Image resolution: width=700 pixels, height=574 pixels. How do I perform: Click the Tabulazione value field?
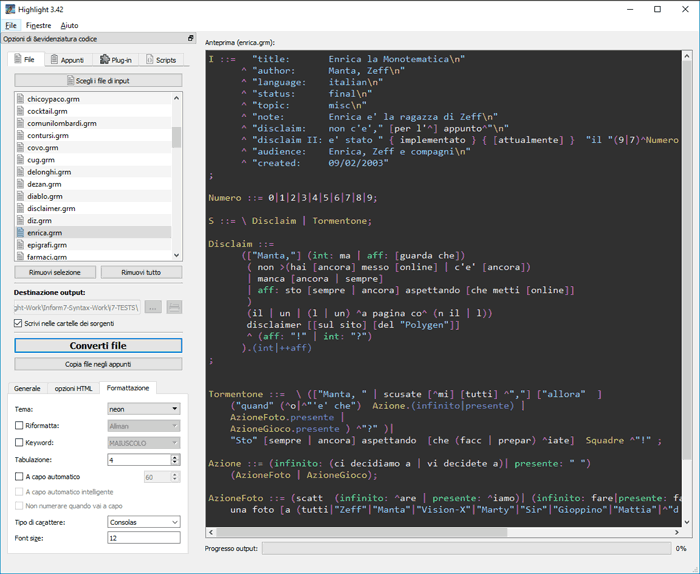[139, 460]
